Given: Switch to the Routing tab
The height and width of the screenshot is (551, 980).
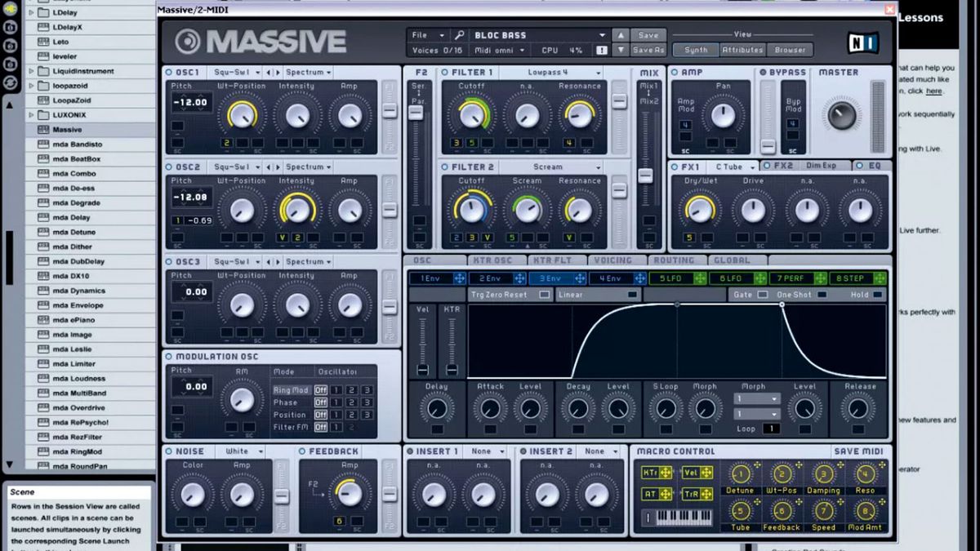Looking at the screenshot, I should point(676,260).
